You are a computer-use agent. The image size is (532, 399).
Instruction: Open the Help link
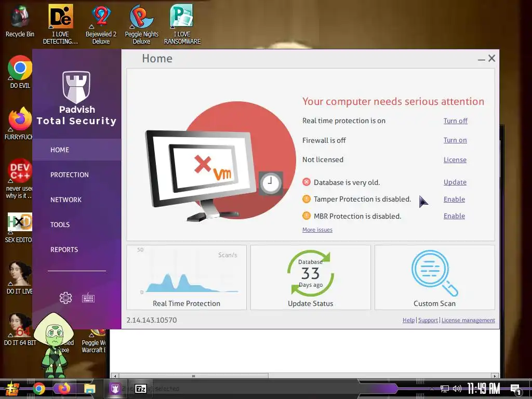click(x=408, y=320)
